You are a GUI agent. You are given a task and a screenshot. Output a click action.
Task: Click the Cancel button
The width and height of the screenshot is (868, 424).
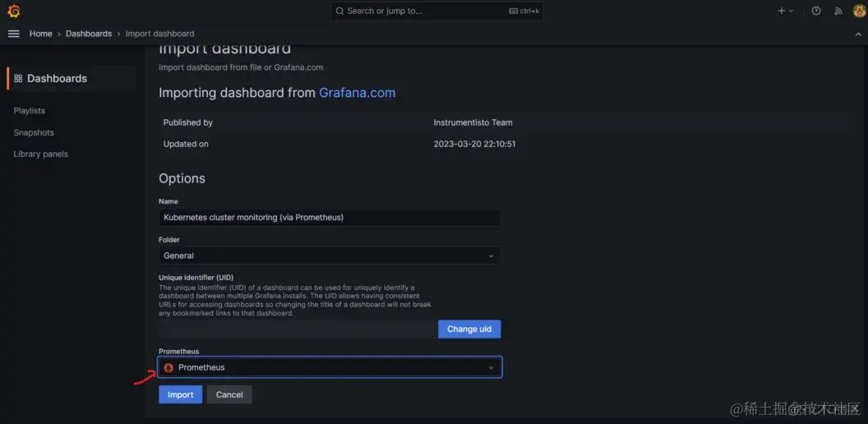click(229, 394)
